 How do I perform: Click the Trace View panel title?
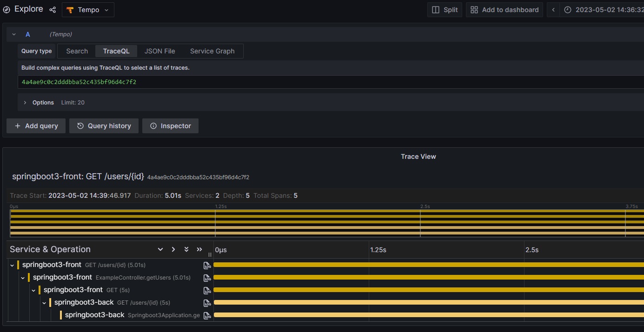tap(418, 156)
